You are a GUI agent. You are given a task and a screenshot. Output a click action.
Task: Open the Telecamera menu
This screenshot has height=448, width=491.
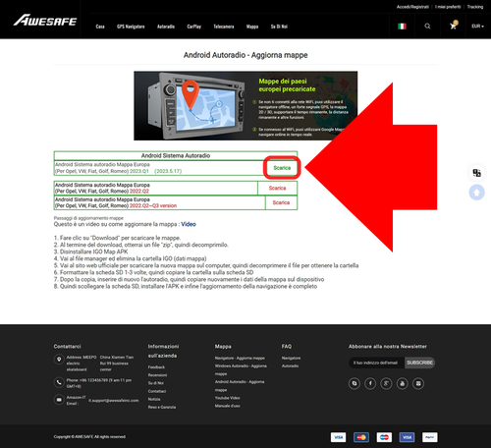pos(224,27)
